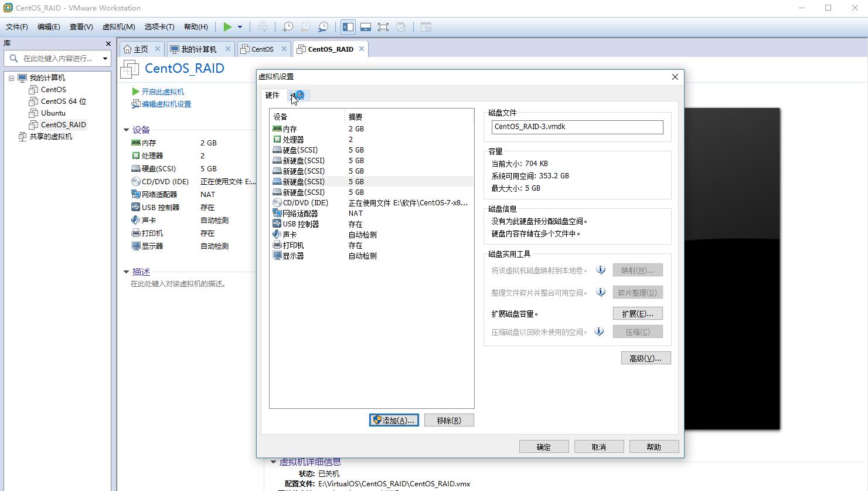Confirm settings with the 确定 button
The width and height of the screenshot is (868, 491).
(x=544, y=446)
